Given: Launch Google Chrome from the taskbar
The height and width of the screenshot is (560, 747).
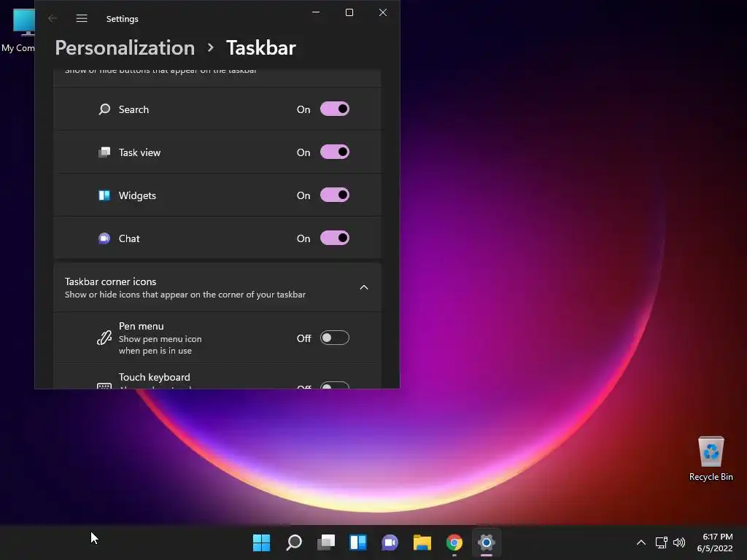Looking at the screenshot, I should coord(454,542).
